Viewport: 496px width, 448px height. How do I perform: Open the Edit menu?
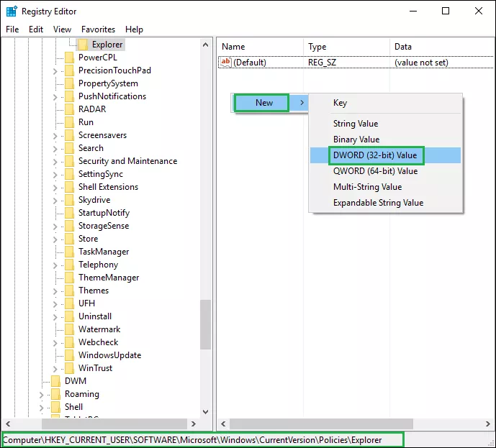[x=36, y=29]
